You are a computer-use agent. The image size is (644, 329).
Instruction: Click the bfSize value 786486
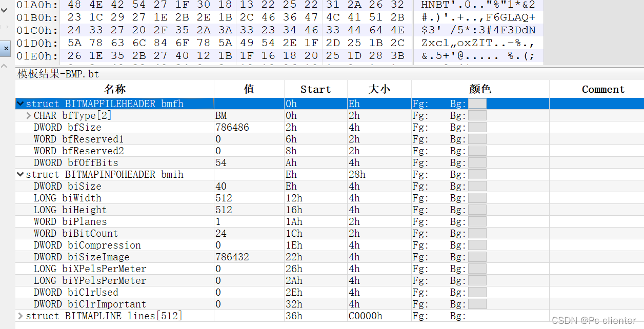(x=232, y=127)
